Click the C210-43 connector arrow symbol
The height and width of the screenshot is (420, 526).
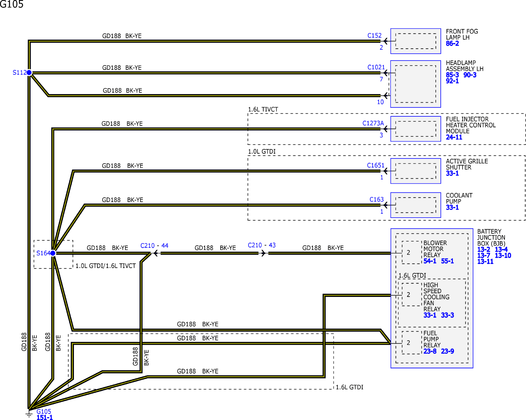tap(263, 253)
